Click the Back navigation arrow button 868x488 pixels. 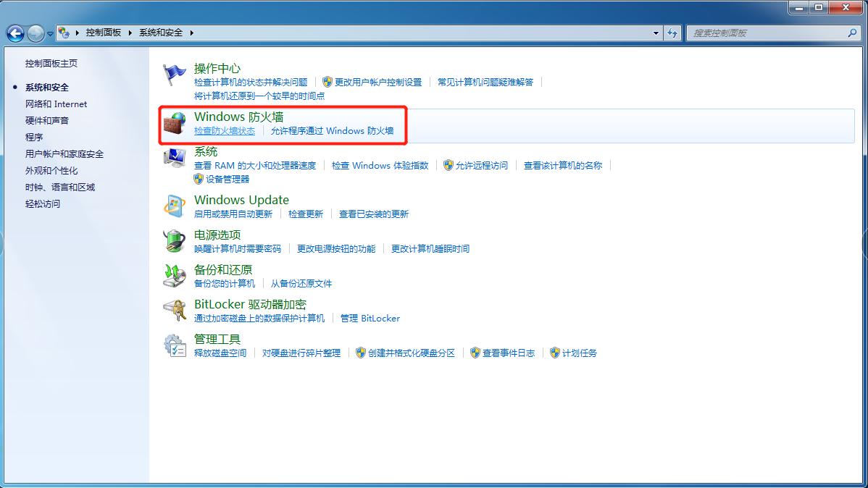pyautogui.click(x=15, y=33)
